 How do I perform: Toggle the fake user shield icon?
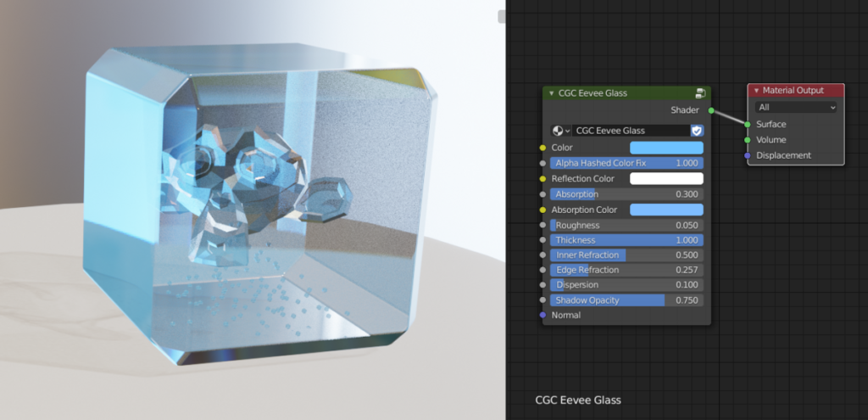(697, 131)
